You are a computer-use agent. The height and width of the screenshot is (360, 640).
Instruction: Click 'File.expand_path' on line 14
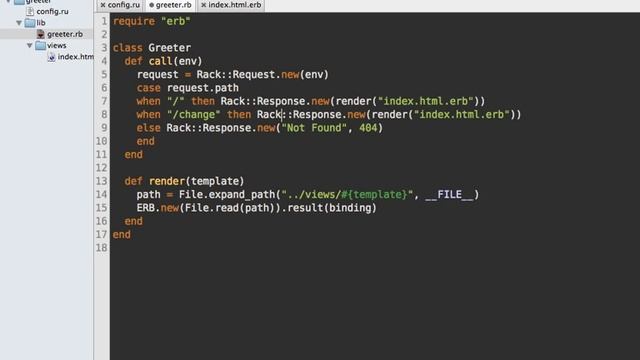pyautogui.click(x=227, y=195)
